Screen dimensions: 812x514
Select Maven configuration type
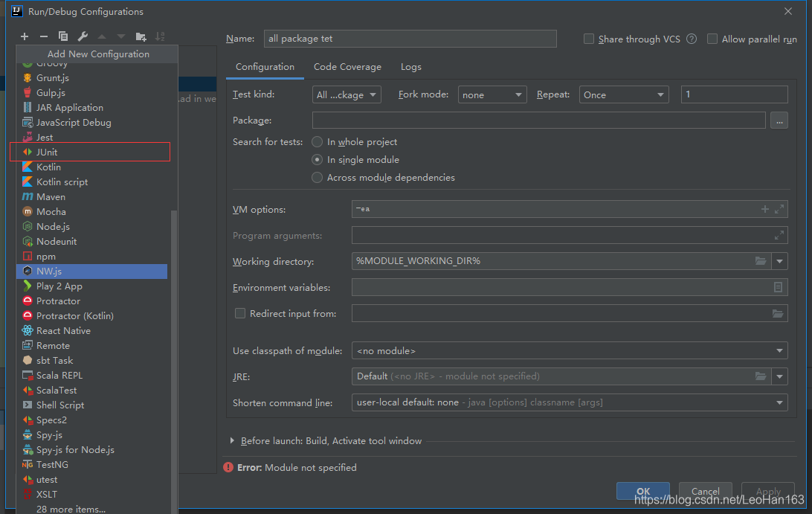[92, 197]
